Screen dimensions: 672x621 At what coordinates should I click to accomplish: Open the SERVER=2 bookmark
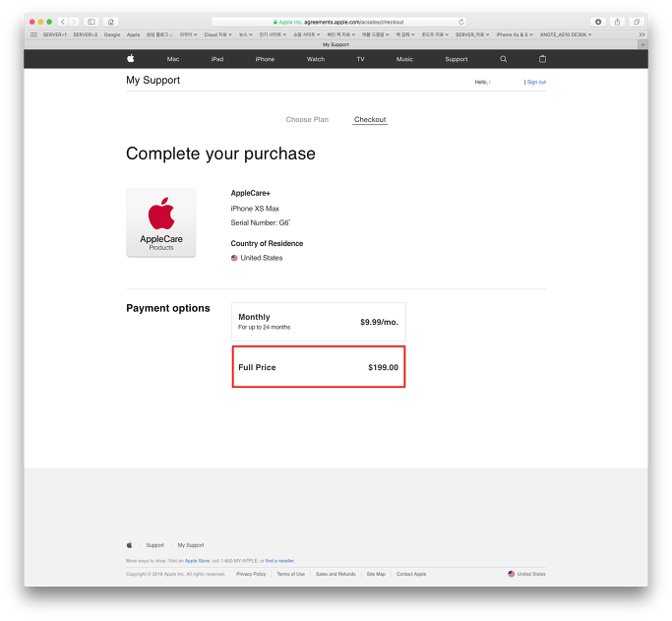(x=86, y=34)
